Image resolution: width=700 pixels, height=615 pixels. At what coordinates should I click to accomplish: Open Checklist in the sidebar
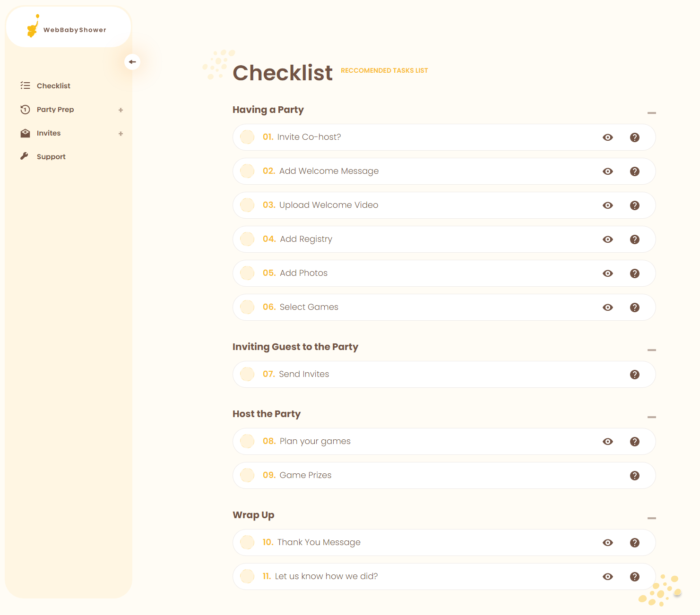(x=53, y=86)
